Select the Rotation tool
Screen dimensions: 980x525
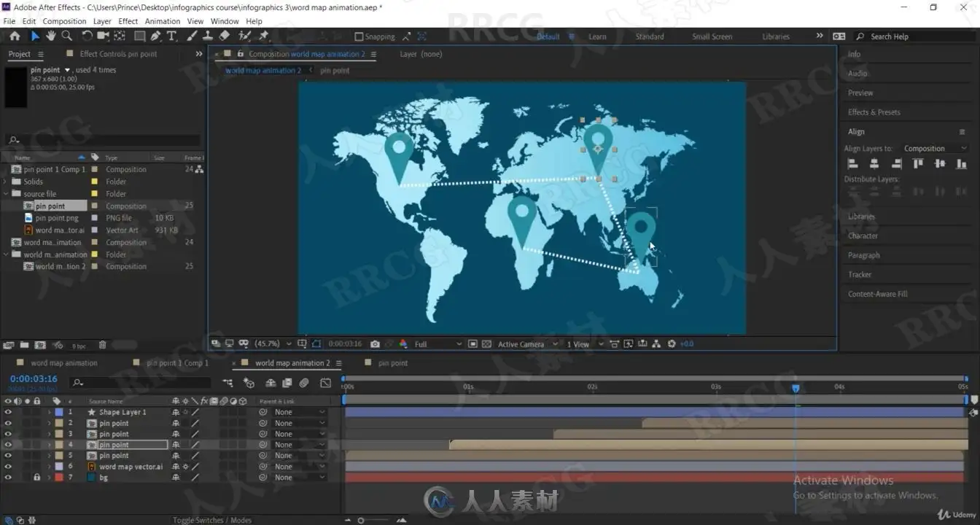[87, 36]
